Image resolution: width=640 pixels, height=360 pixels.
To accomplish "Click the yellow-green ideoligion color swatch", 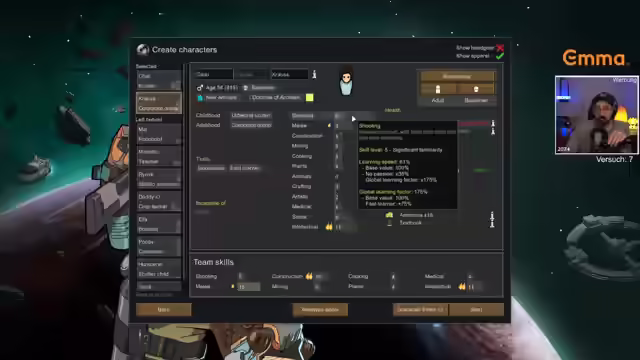I will [309, 98].
